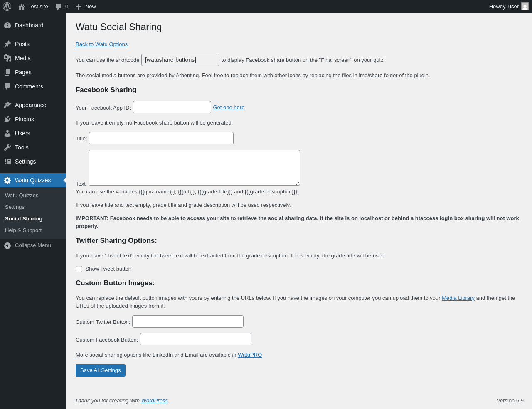Click the Tools wrench icon
Image resolution: width=532 pixels, height=409 pixels.
[7, 147]
